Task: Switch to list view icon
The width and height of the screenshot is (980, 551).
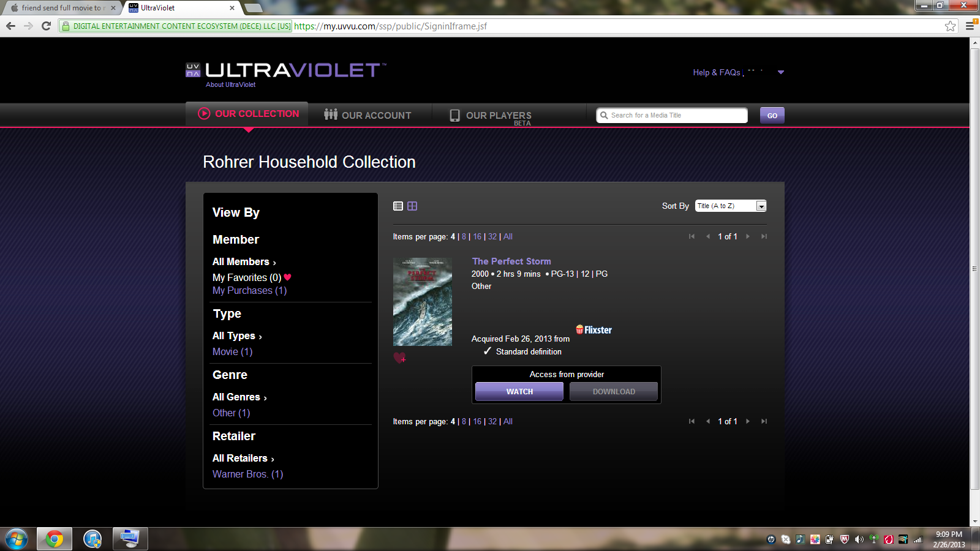Action: tap(398, 206)
